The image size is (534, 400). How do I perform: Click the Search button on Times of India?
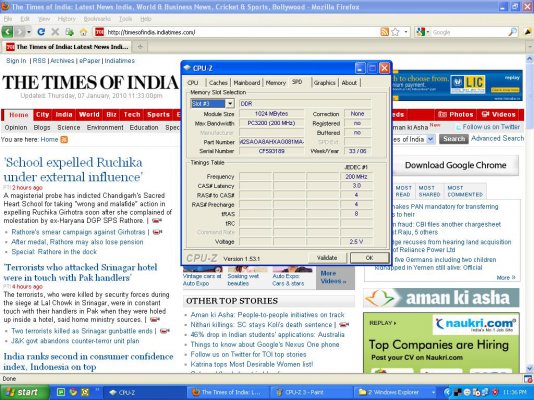tap(454, 139)
